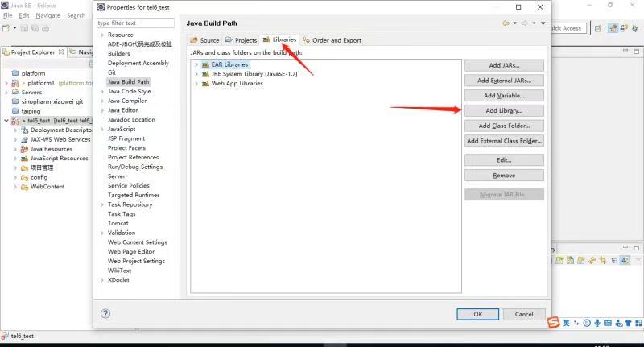The height and width of the screenshot is (347, 644).
Task: Go back with the yellow arrow icon
Action: (x=506, y=23)
